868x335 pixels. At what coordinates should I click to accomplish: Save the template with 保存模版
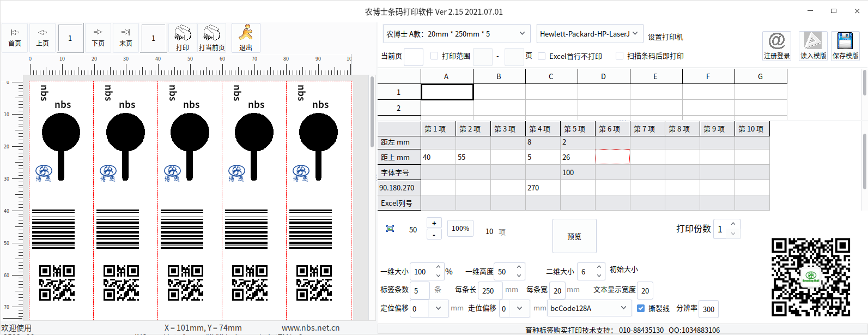pyautogui.click(x=845, y=46)
